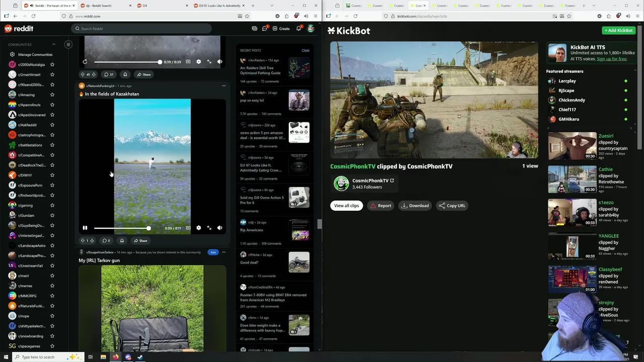Favorite r/gaming with its star

click(x=52, y=205)
